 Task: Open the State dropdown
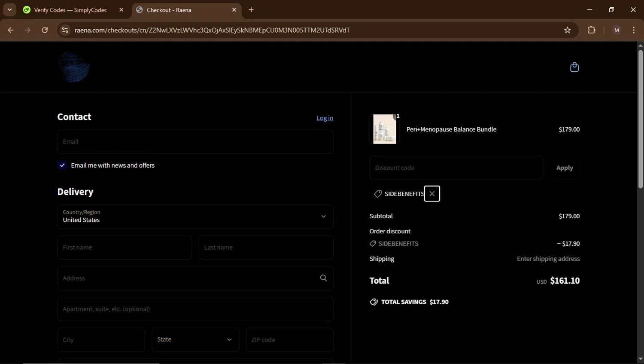point(195,340)
